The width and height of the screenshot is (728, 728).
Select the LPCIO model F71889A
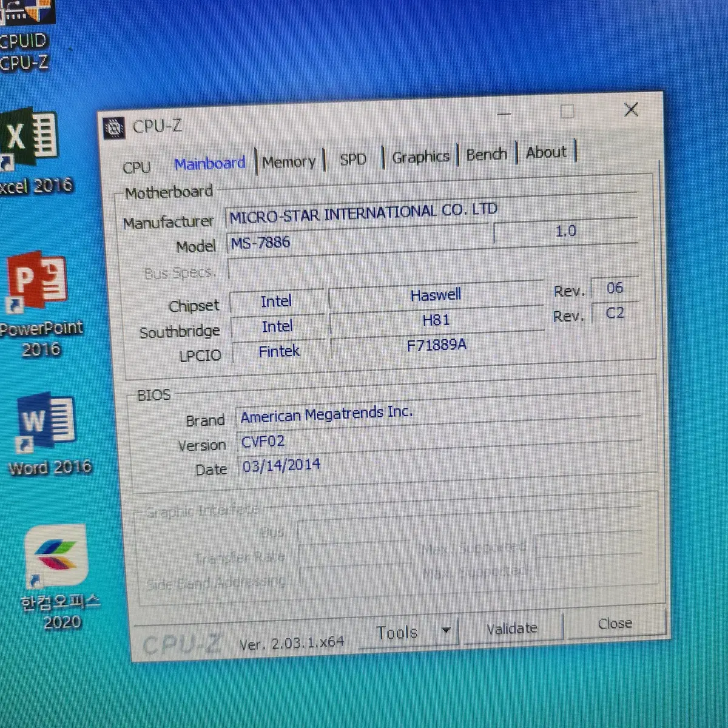pyautogui.click(x=437, y=345)
